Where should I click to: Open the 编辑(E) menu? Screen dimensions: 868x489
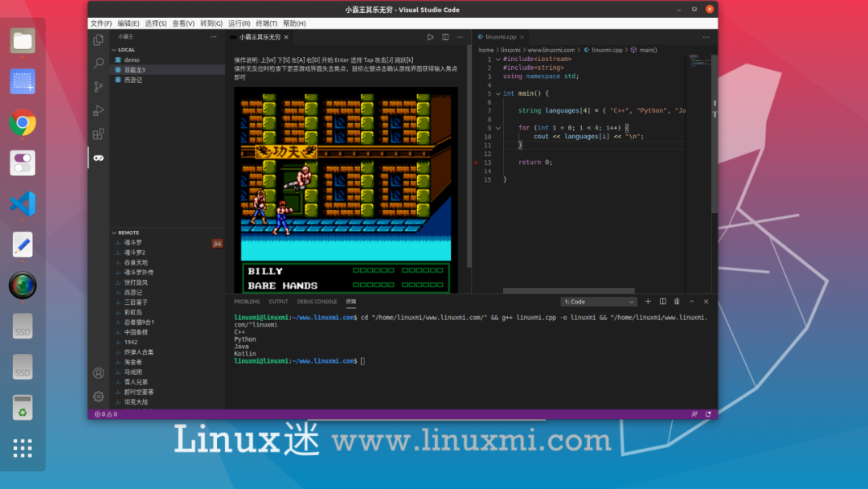129,23
